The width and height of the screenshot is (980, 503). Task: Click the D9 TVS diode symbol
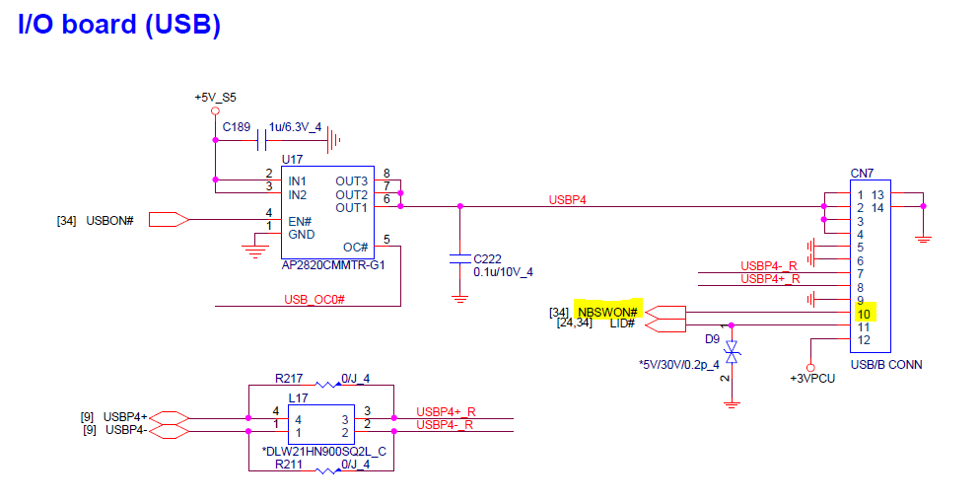coord(732,351)
